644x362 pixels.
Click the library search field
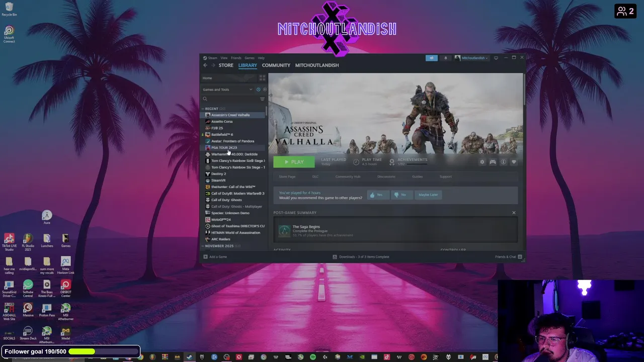click(x=230, y=99)
